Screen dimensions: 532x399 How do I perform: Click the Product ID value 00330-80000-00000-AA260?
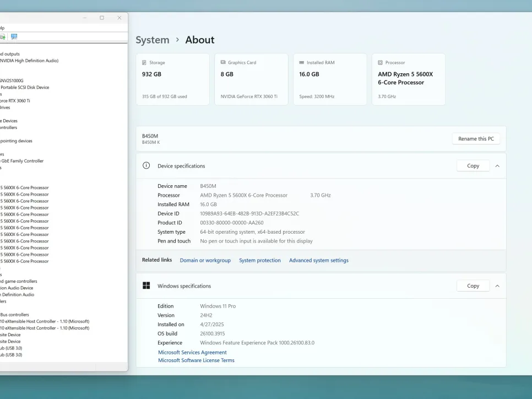point(232,223)
